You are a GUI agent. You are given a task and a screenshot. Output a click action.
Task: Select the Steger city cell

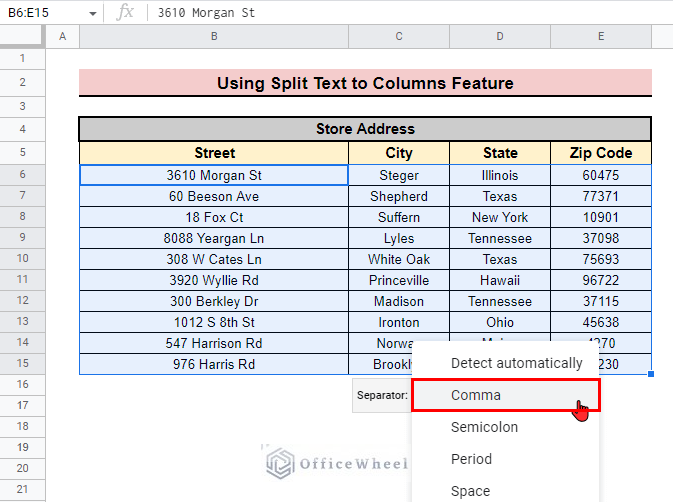click(399, 175)
